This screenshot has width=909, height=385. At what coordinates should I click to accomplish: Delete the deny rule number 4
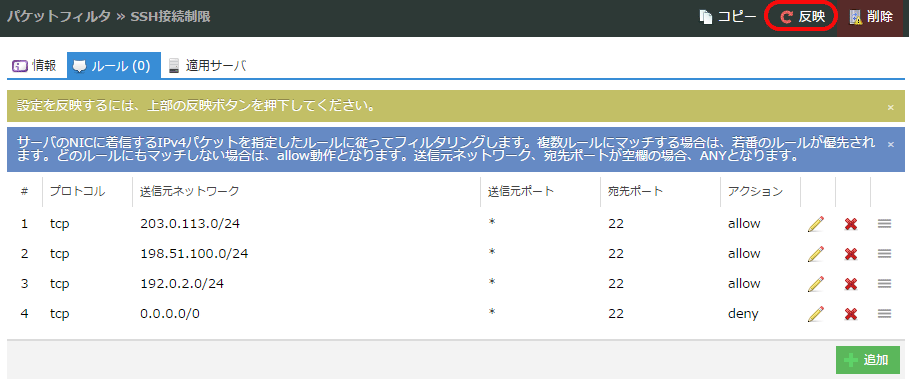[851, 314]
